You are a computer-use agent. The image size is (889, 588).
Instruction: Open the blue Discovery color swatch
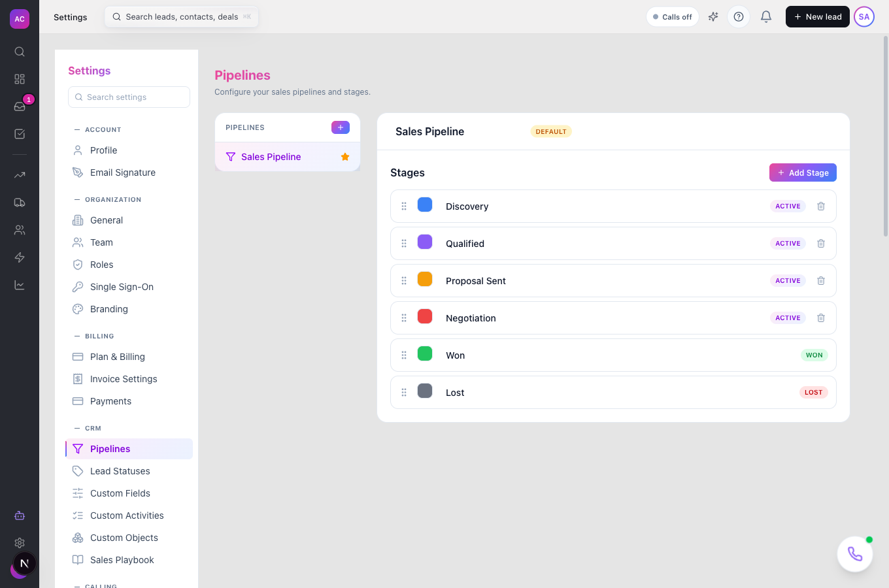coord(425,204)
